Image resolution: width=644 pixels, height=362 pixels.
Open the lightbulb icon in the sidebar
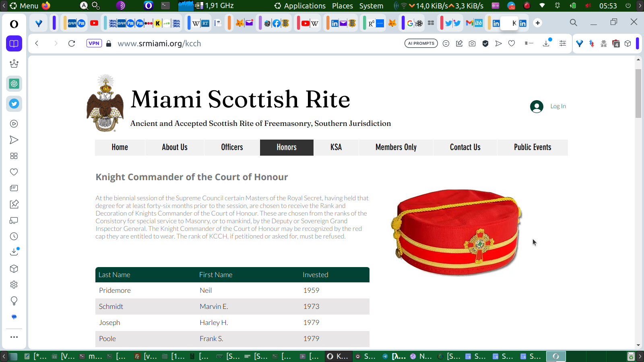coord(14,301)
